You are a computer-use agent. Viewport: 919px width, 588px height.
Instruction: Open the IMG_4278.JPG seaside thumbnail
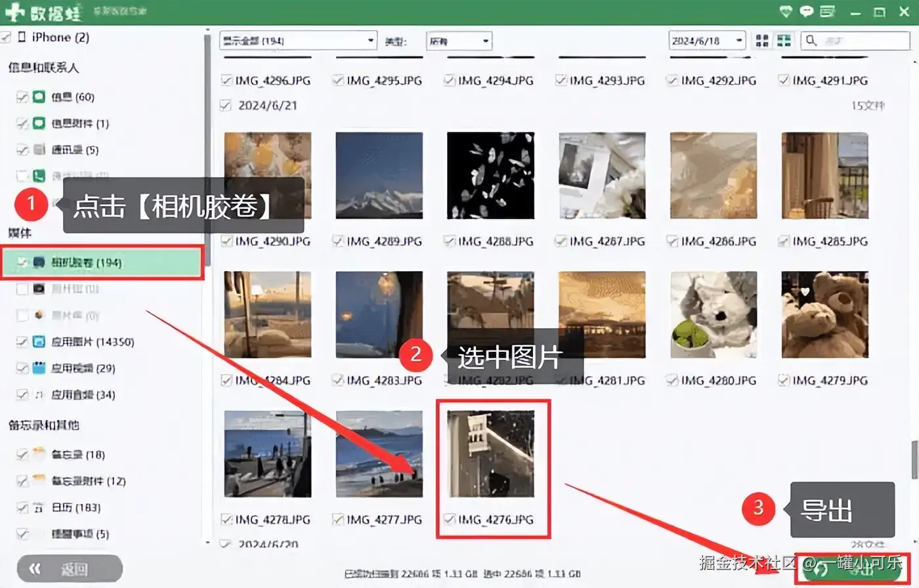click(x=268, y=453)
